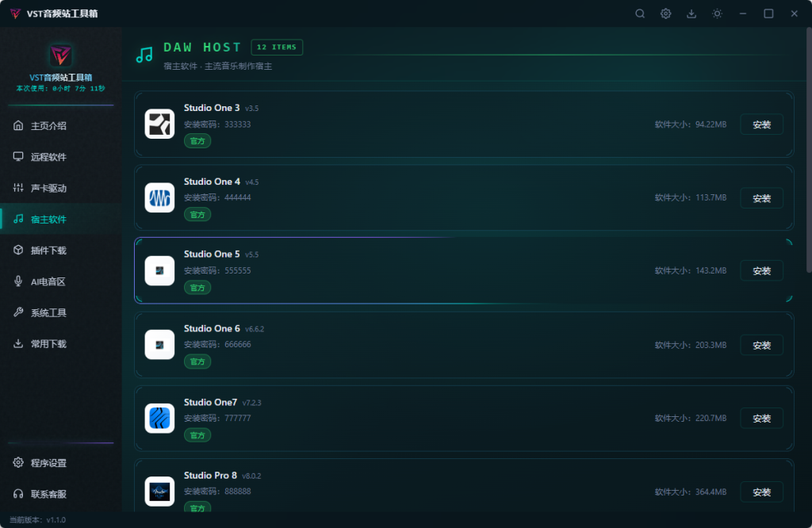Navigate to 系统工具
The width and height of the screenshot is (812, 528).
[x=60, y=312]
